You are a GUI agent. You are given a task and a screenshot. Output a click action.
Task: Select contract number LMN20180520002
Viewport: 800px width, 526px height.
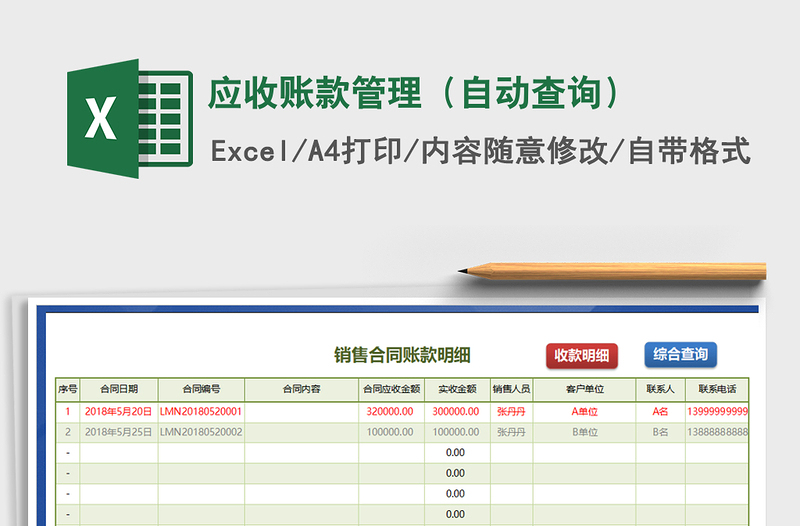(201, 432)
